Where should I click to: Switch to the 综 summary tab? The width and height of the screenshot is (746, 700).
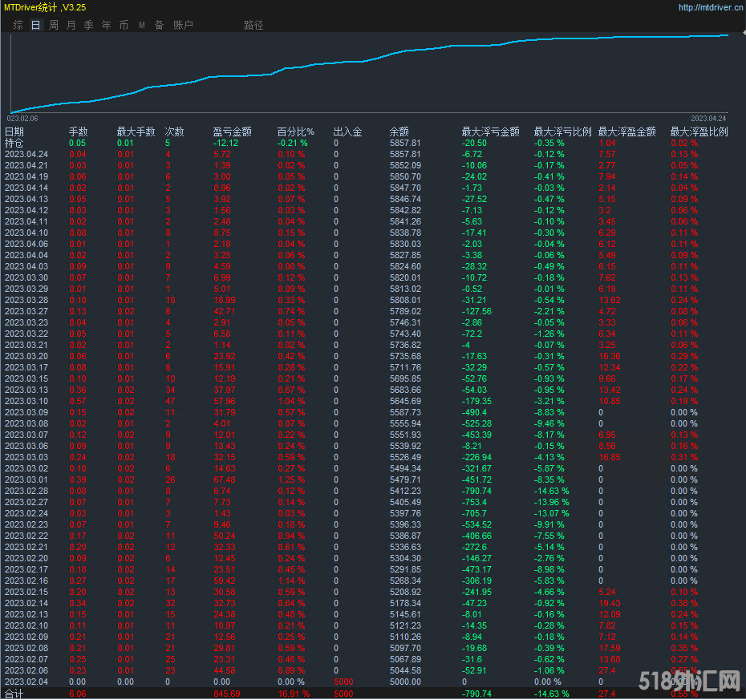pyautogui.click(x=18, y=25)
